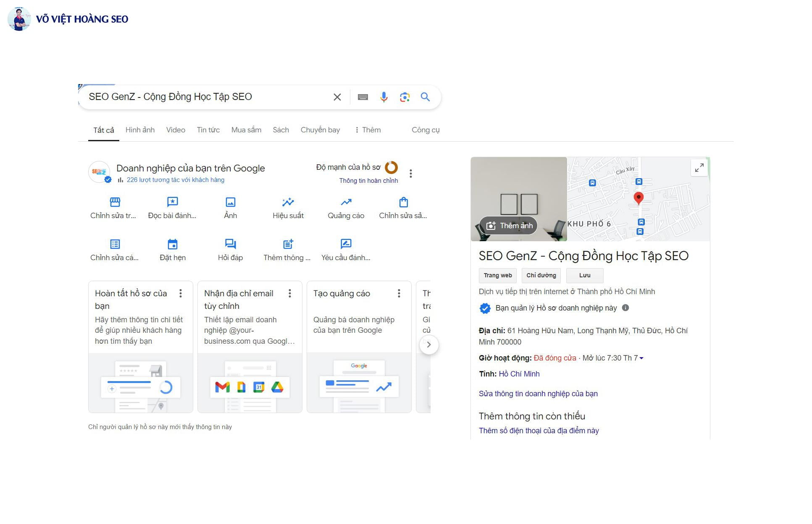
Task: Expand the map to full view
Action: (x=699, y=168)
